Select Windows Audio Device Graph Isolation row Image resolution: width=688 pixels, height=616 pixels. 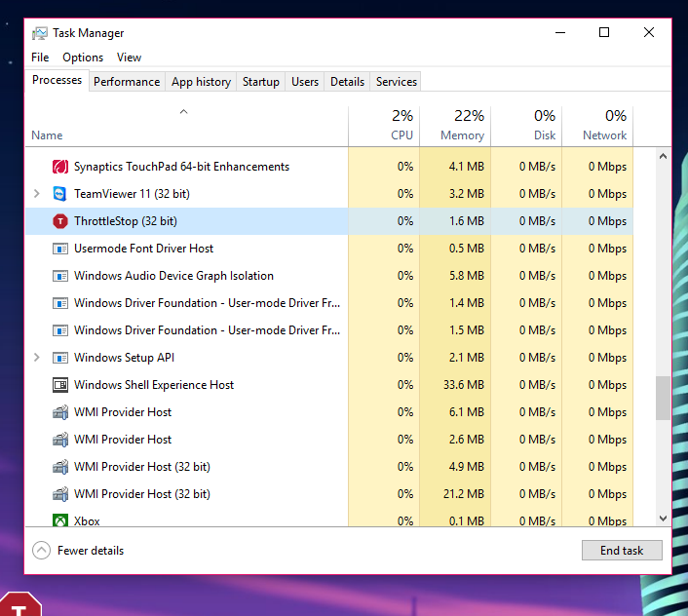[329, 276]
